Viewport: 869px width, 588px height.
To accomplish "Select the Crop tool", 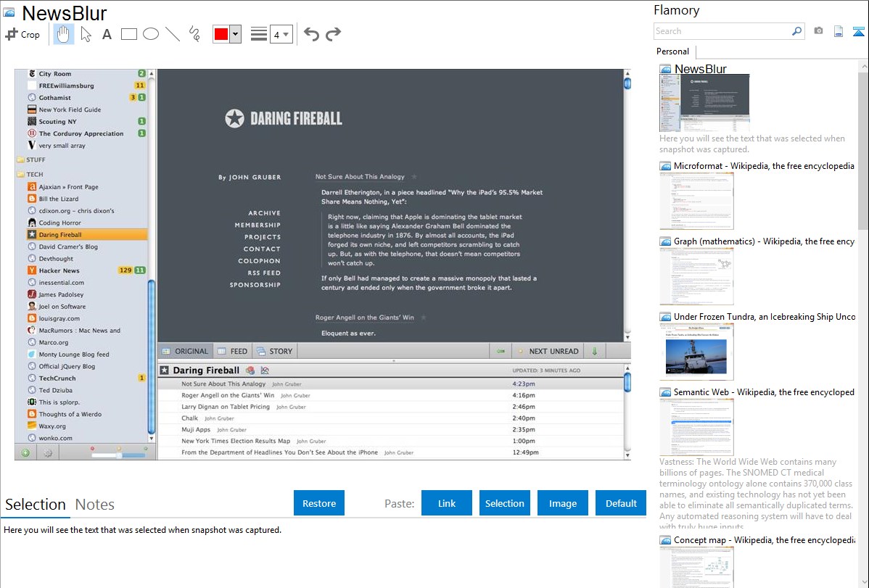I will [x=22, y=34].
